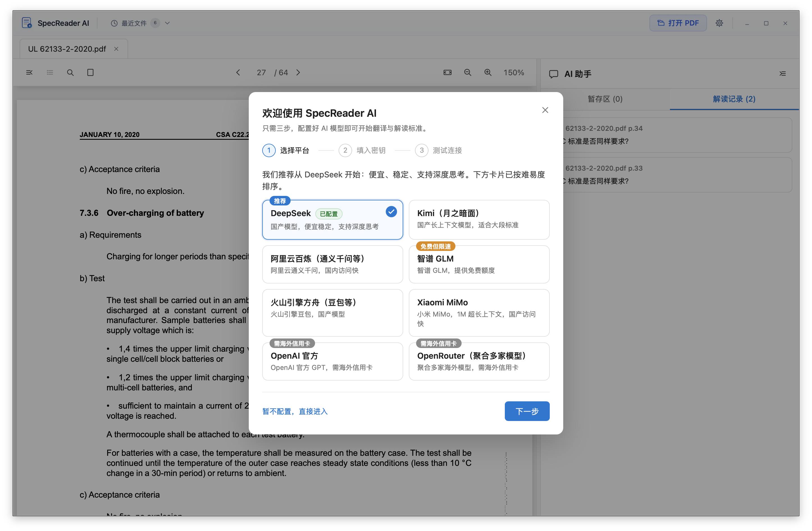Close the UL 62133-2-2020.pdf tab
The width and height of the screenshot is (812, 531).
tap(116, 49)
